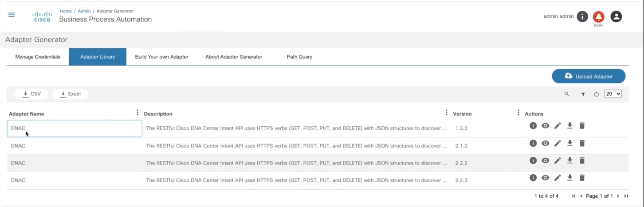
Task: Click the Upload Adapter button
Action: tap(589, 76)
